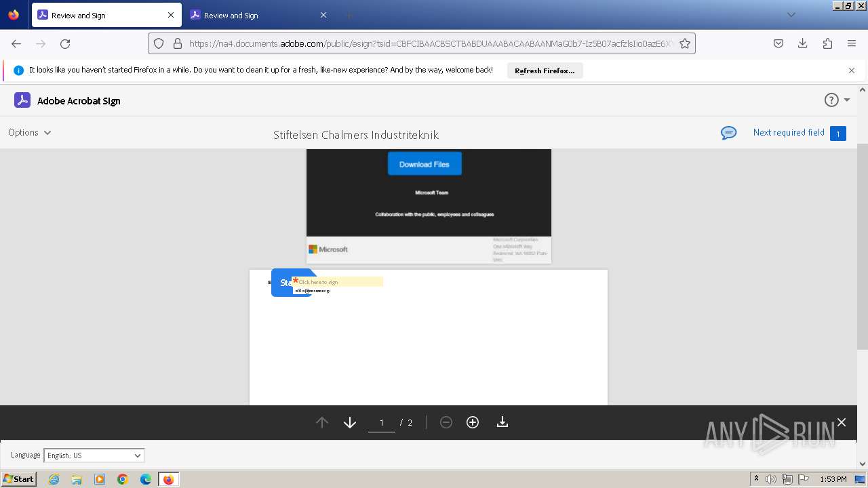
Task: Click the Firefox logo icon in title bar
Action: click(14, 14)
